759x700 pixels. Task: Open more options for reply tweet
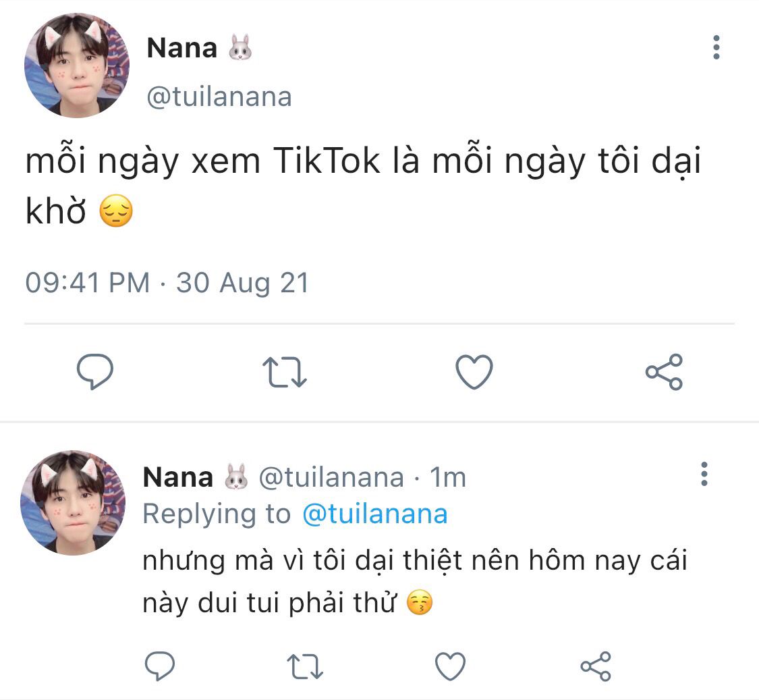704,474
